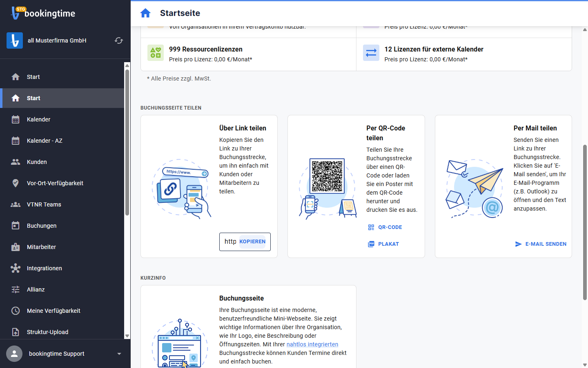Click the bookingtime Support user avatar
The width and height of the screenshot is (588, 368).
pyautogui.click(x=14, y=354)
